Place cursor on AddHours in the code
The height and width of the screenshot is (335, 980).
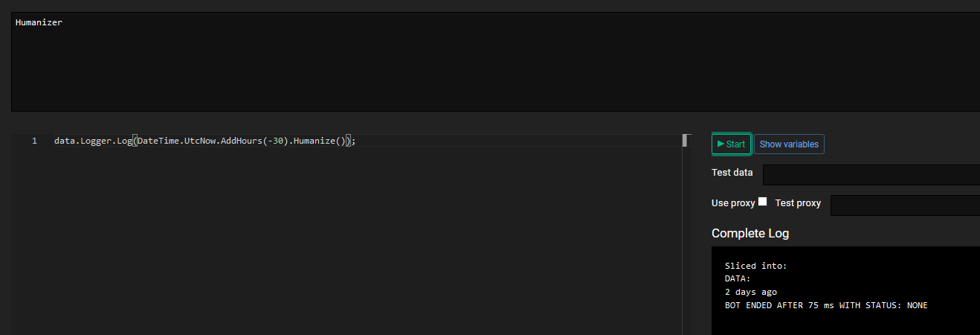click(x=241, y=141)
